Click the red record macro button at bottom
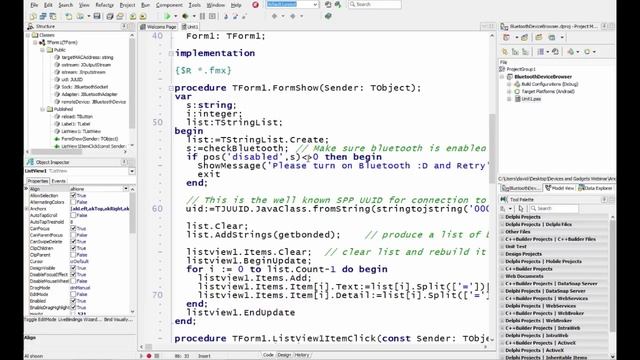Screen dimensions: 640x360 pyautogui.click(x=149, y=356)
